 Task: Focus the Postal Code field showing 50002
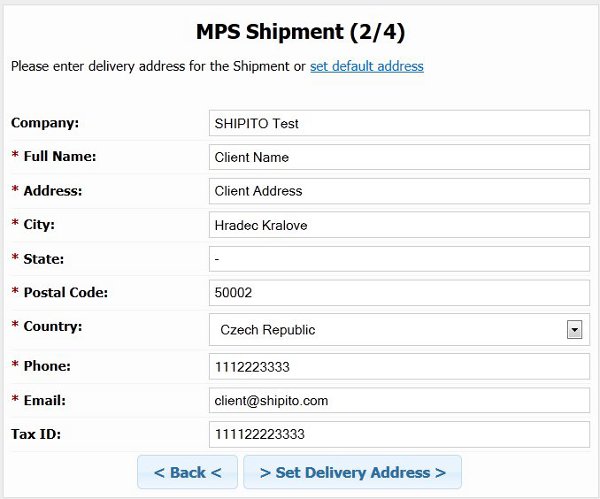(399, 293)
